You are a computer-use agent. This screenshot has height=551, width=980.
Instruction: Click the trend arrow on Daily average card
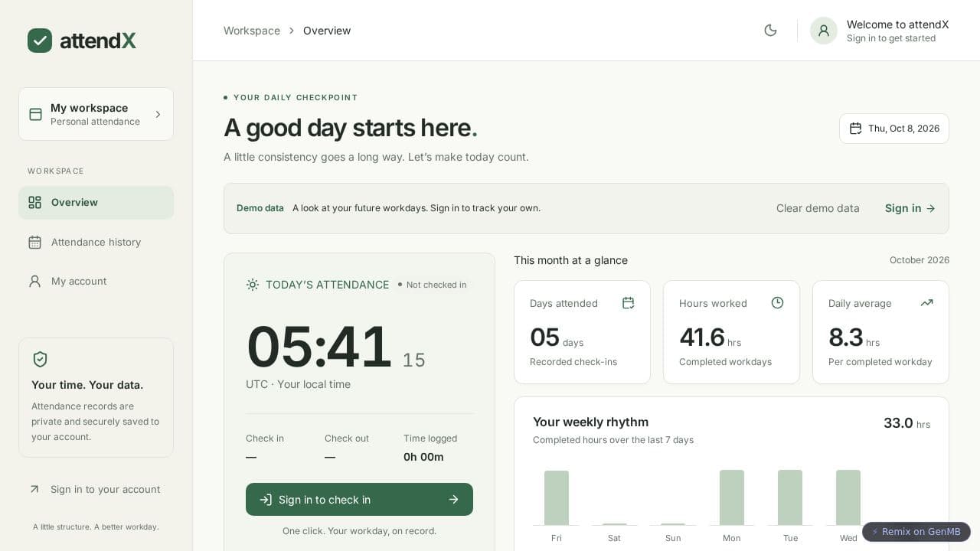coord(926,303)
